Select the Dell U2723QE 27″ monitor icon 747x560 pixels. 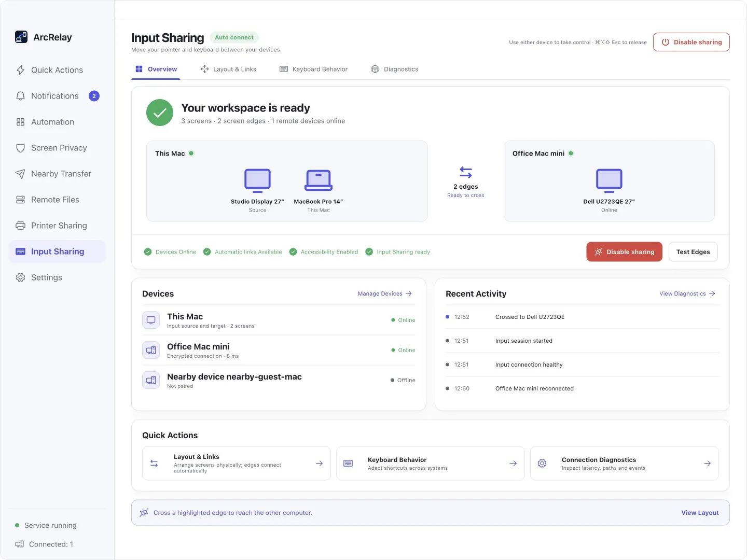click(609, 181)
